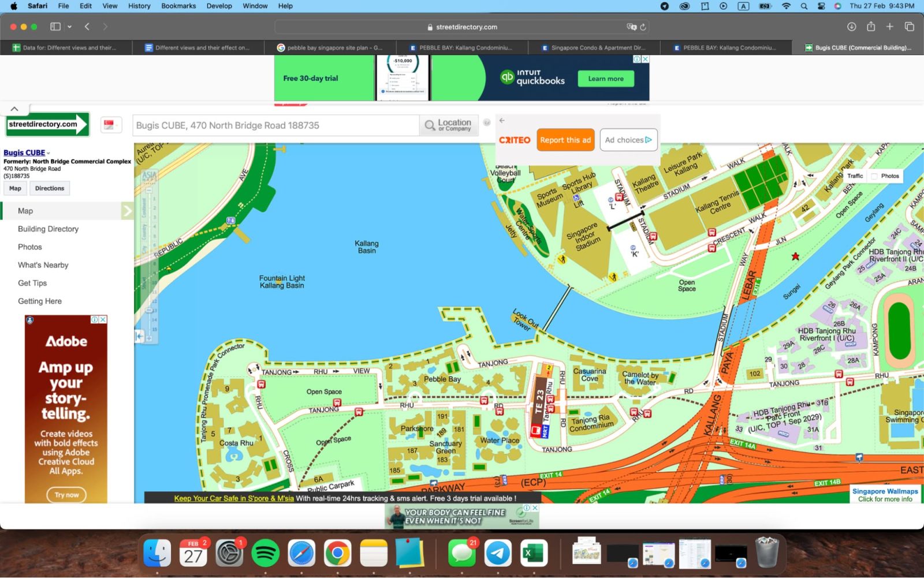This screenshot has height=578, width=924.
Task: Open Control Center in the menu bar
Action: point(821,6)
